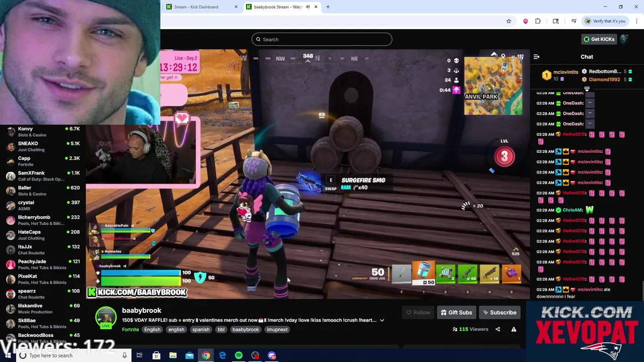This screenshot has height=362, width=644.
Task: Open crystal's ASMR channel in sidebar
Action: tap(43, 205)
